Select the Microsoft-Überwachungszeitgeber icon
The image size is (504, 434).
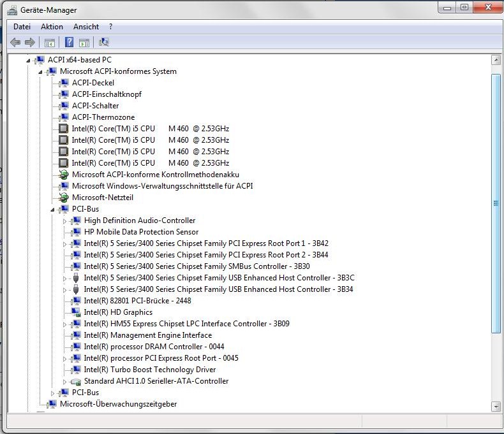click(52, 404)
